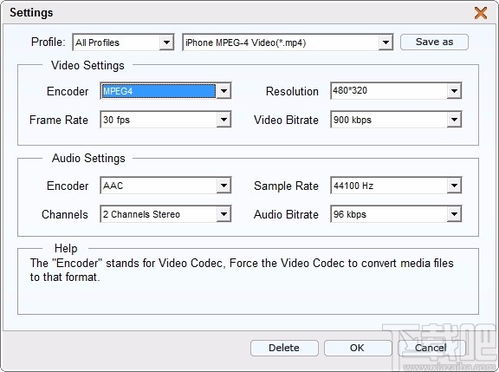This screenshot has width=499, height=372.
Task: Click the Cancel button
Action: [431, 348]
